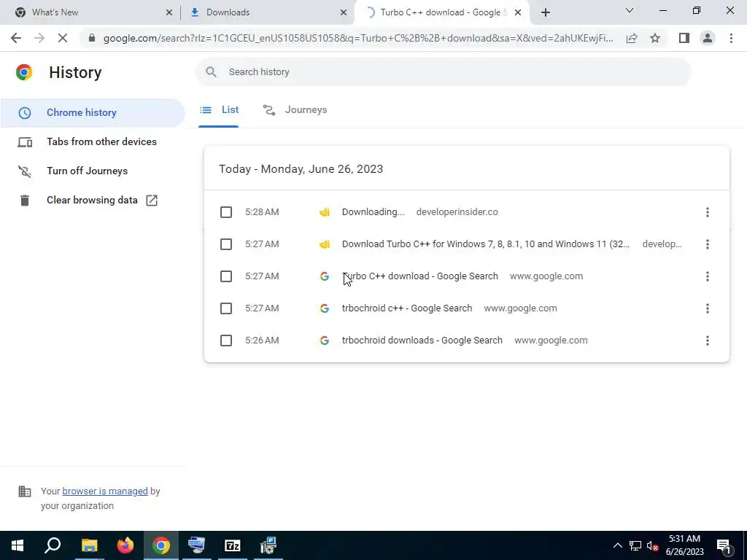This screenshot has width=747, height=560.
Task: Click the external link icon beside Clear browsing data
Action: (152, 201)
